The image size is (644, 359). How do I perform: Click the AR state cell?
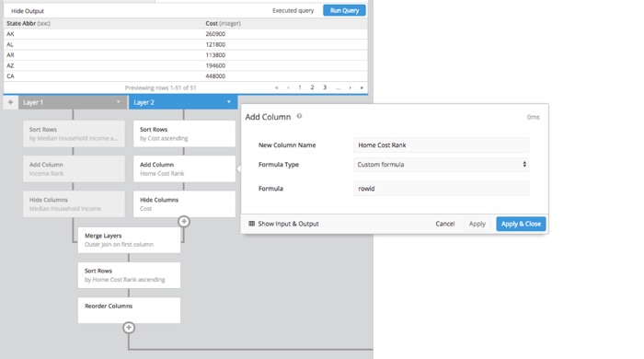pos(10,55)
